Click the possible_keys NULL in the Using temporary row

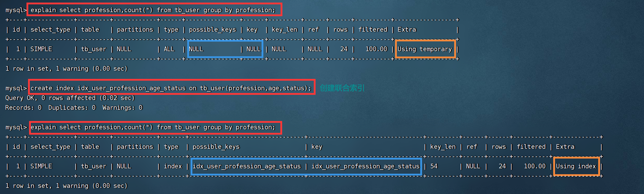(x=196, y=49)
